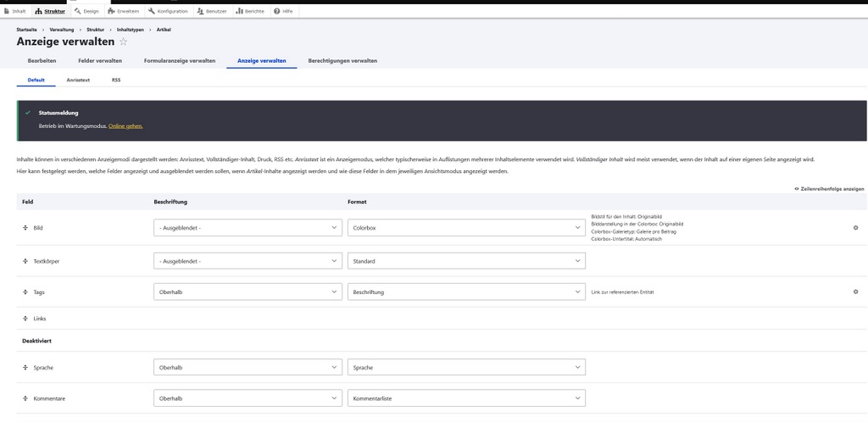Open Kommentarliste format dropdown
Viewport: 868px width, 422px height.
coord(466,398)
